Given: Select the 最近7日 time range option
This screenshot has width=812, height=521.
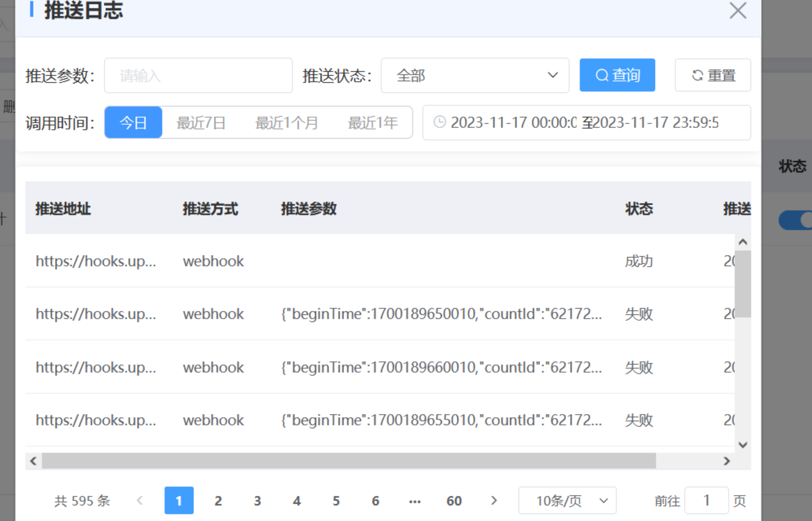Looking at the screenshot, I should (201, 123).
